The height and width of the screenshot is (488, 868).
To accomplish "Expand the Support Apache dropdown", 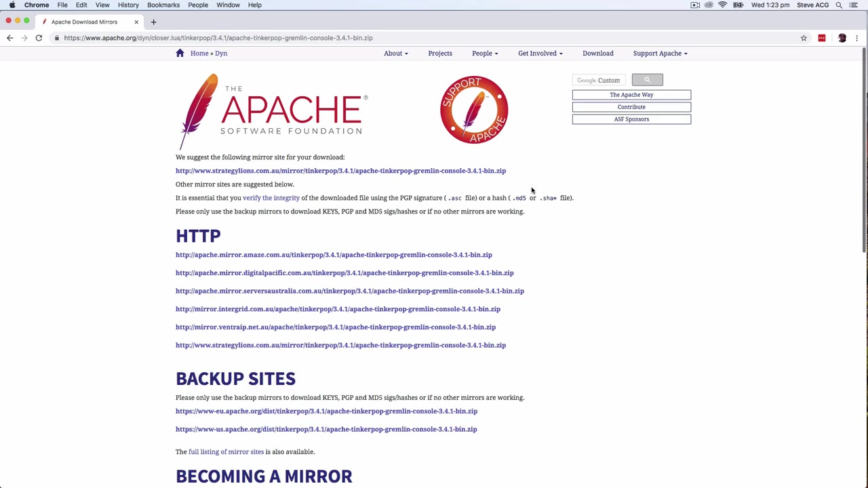I will coord(660,53).
